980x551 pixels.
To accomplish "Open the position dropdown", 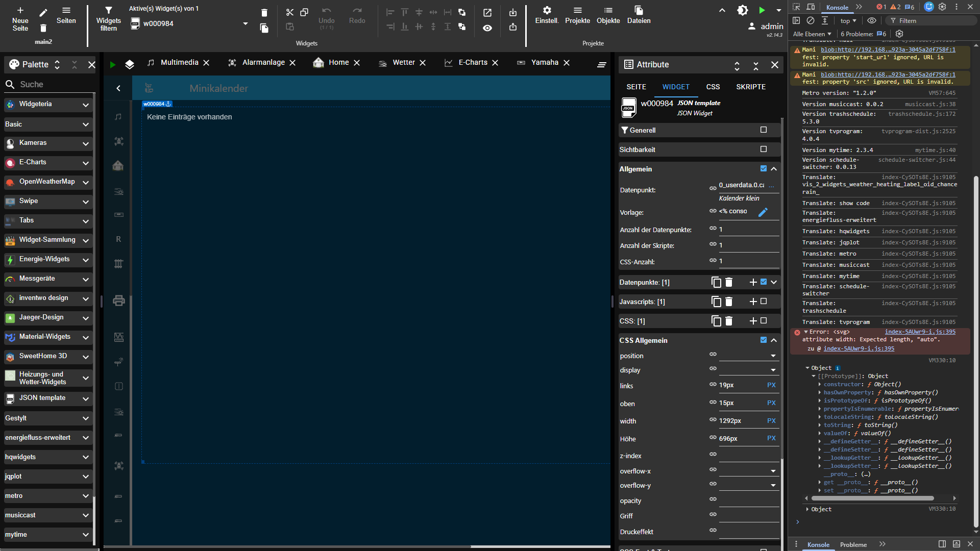I will 749,355.
